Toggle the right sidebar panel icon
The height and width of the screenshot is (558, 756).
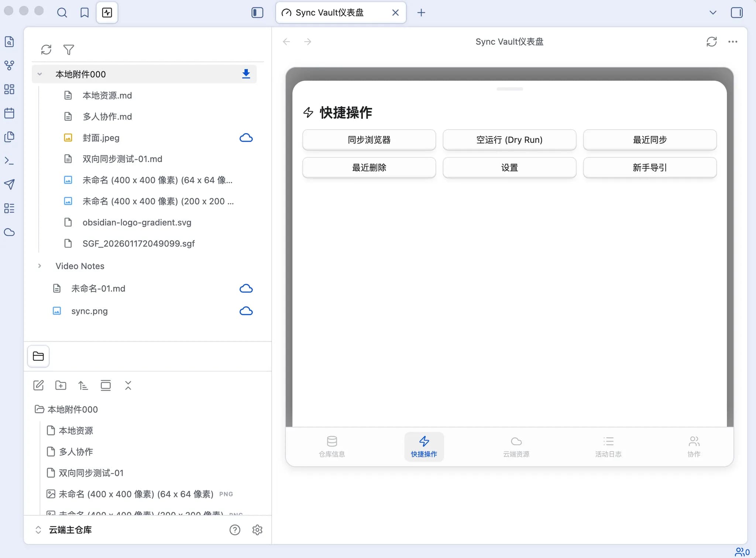coord(737,13)
